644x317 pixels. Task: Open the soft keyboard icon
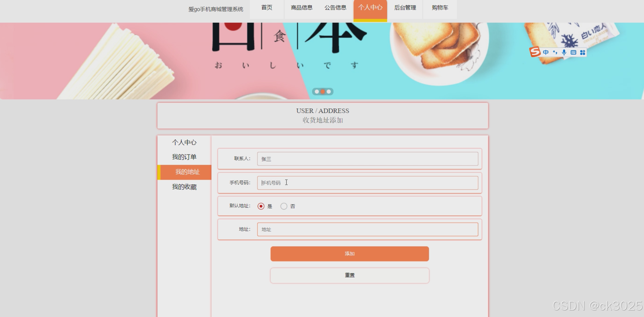pos(573,52)
